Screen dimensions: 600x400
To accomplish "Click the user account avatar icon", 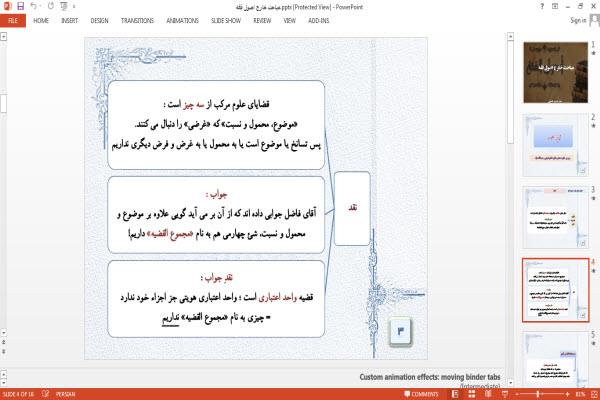I will click(x=594, y=21).
